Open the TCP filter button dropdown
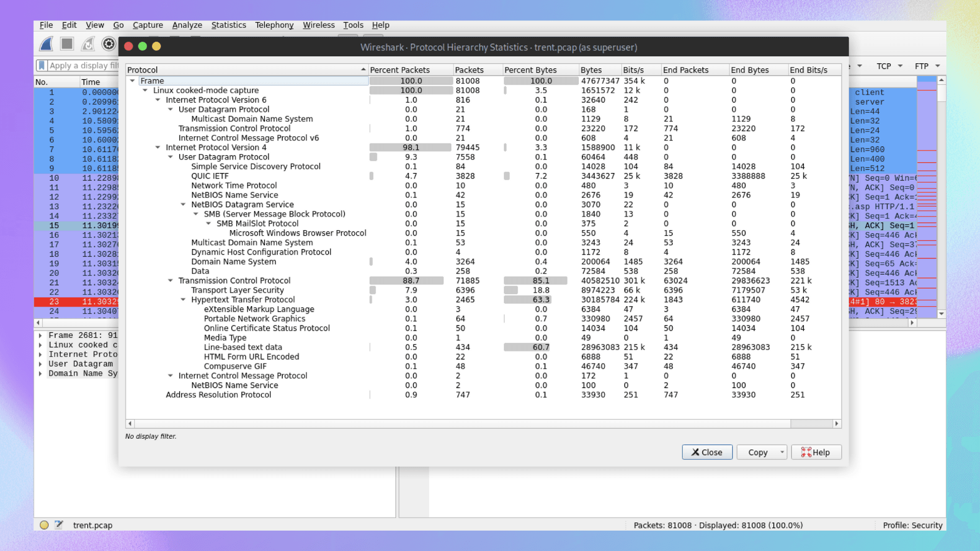This screenshot has height=551, width=980. pos(900,66)
